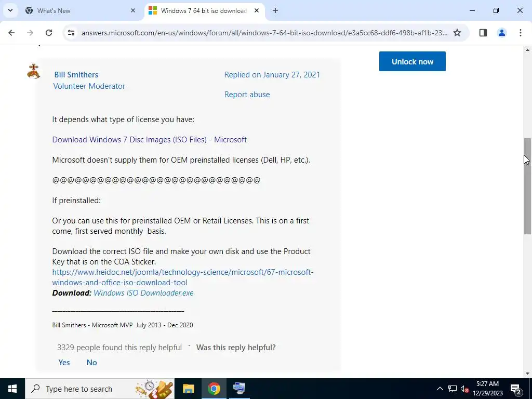Click the Unlock now button

click(x=412, y=61)
